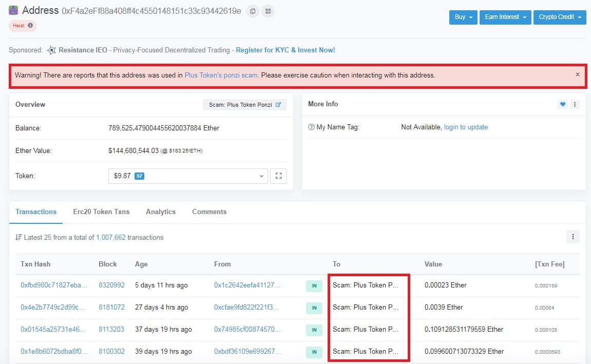
Task: Open Plus Token's ponzi scam link
Action: (x=221, y=75)
